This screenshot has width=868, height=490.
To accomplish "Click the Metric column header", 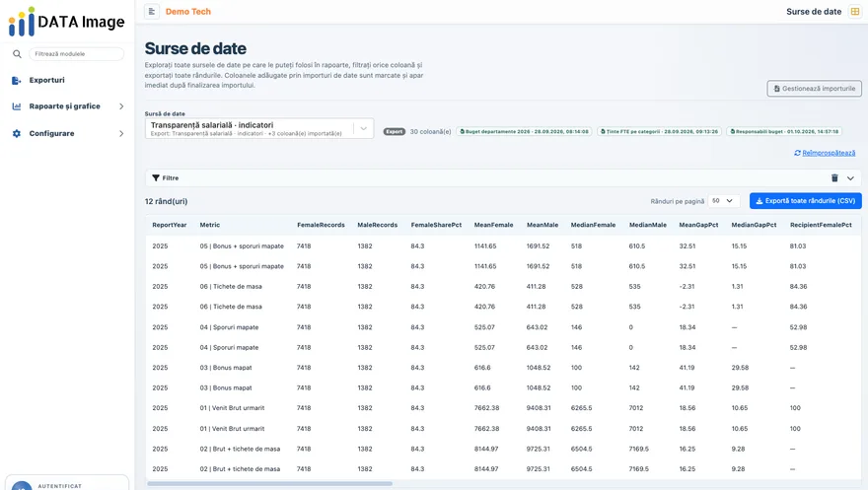I will click(210, 225).
